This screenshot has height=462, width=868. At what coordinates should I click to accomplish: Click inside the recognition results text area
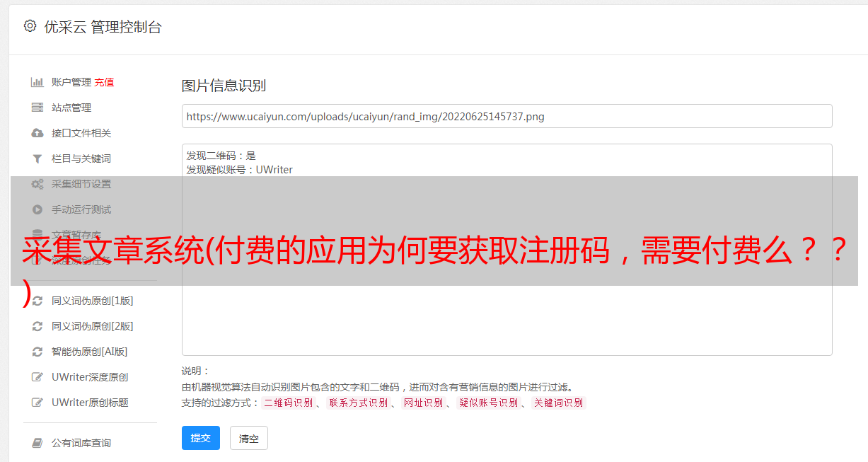(507, 250)
